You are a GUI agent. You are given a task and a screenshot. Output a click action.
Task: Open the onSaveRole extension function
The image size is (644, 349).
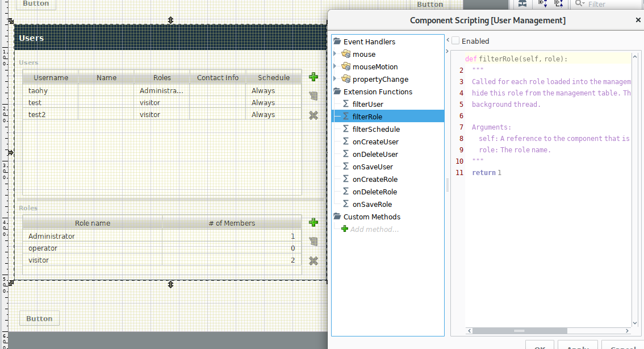pos(372,204)
